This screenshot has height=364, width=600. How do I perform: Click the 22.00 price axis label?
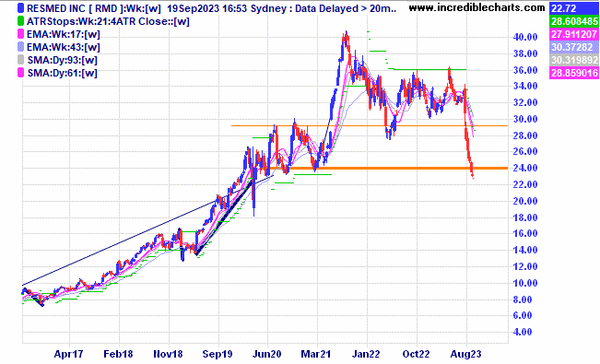[525, 184]
